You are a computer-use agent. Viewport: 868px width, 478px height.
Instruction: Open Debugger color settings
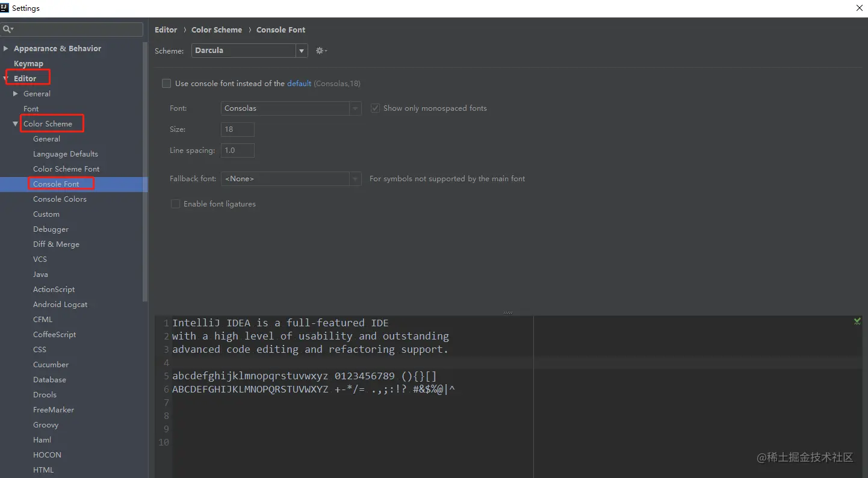(x=51, y=229)
